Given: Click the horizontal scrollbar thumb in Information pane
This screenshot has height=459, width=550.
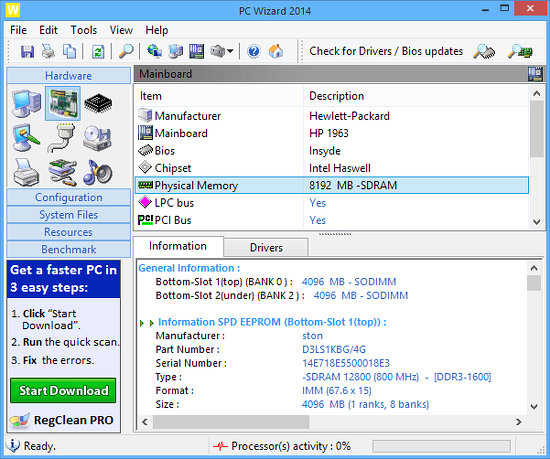Looking at the screenshot, I should [x=231, y=422].
